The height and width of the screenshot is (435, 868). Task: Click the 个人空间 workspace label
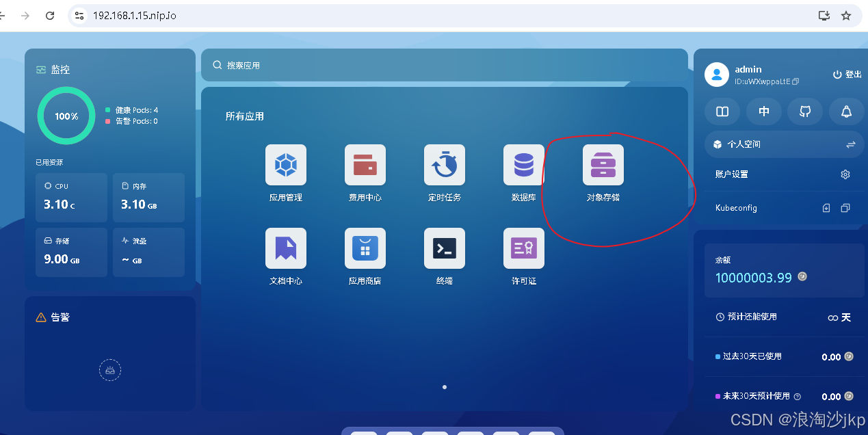pos(744,144)
